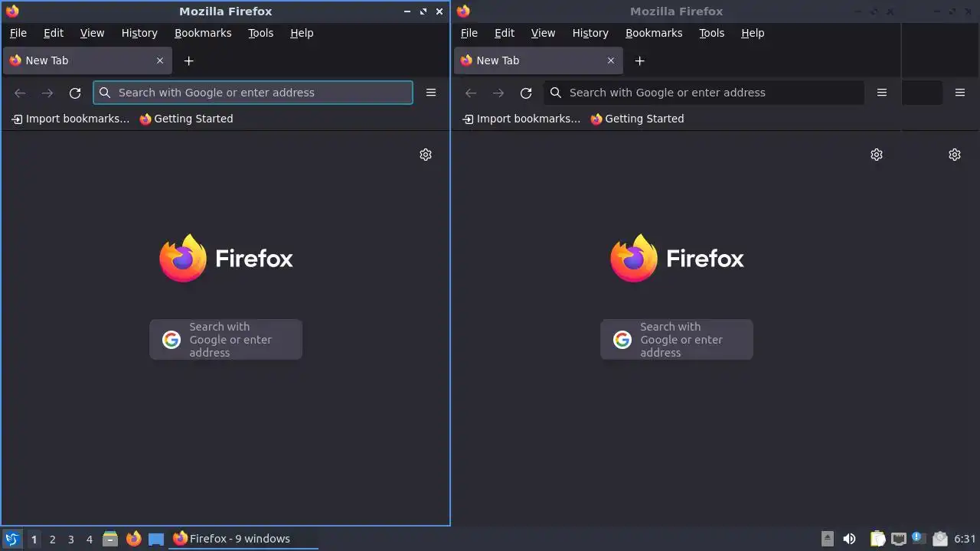
Task: Open History menu in left Firefox window
Action: [139, 33]
